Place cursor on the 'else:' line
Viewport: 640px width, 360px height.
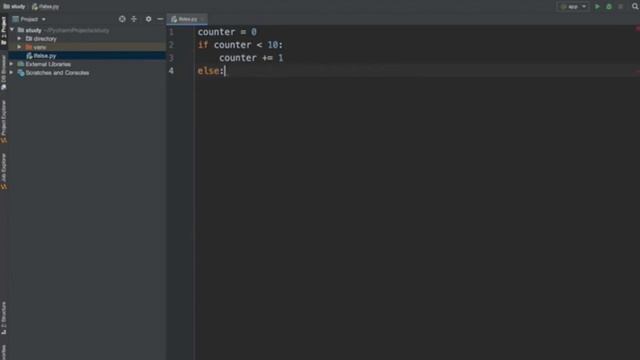(211, 71)
